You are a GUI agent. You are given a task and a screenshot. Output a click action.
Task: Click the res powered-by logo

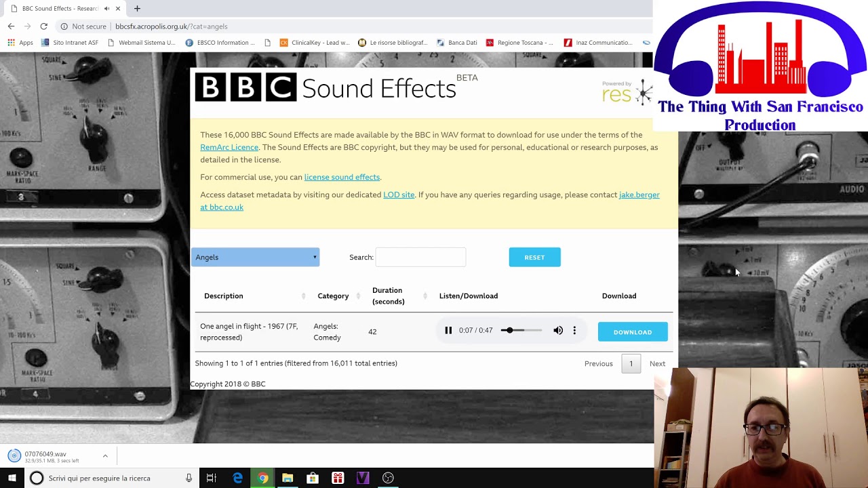tap(626, 92)
